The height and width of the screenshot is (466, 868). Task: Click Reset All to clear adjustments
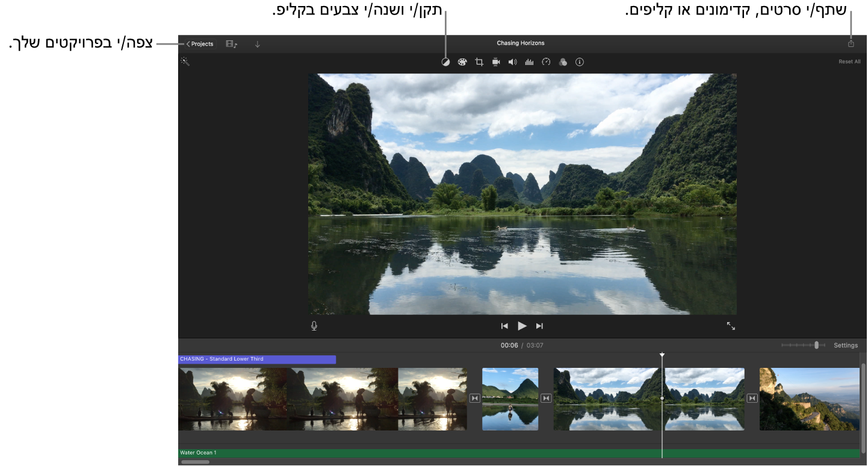(849, 61)
